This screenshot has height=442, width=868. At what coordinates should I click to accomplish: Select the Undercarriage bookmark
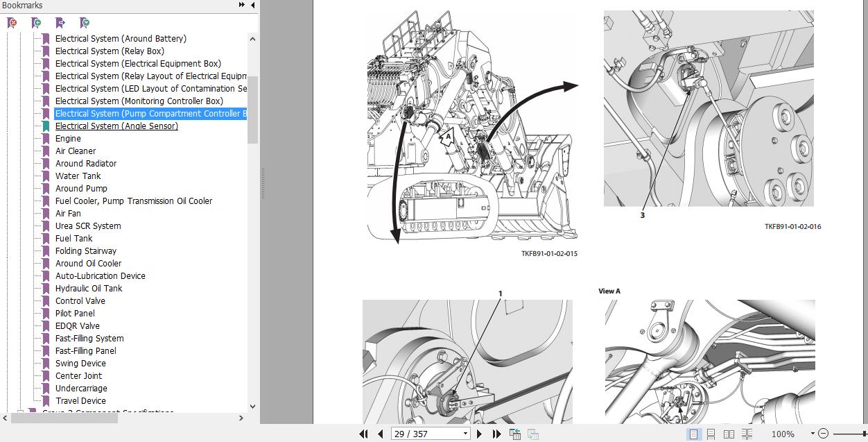tap(81, 388)
